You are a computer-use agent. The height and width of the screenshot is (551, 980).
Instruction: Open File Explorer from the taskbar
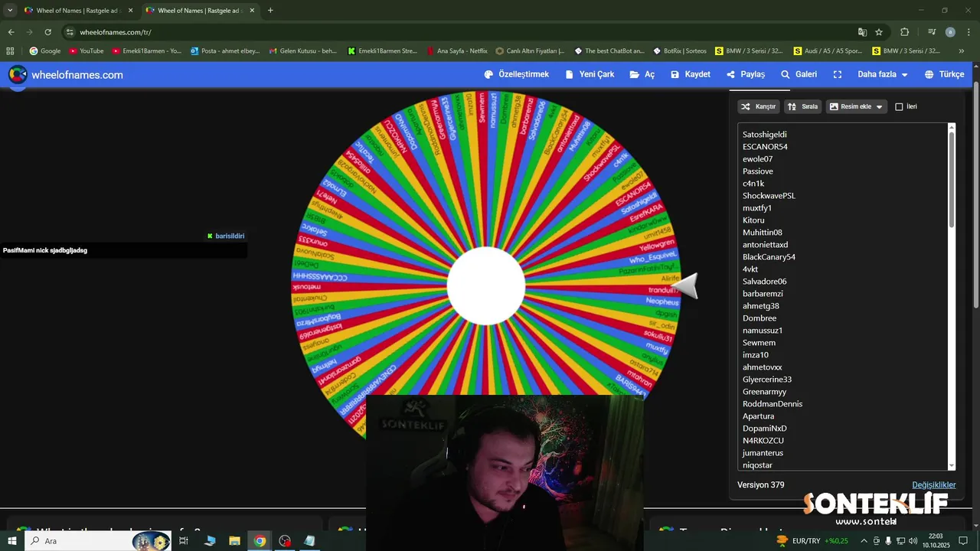point(234,541)
